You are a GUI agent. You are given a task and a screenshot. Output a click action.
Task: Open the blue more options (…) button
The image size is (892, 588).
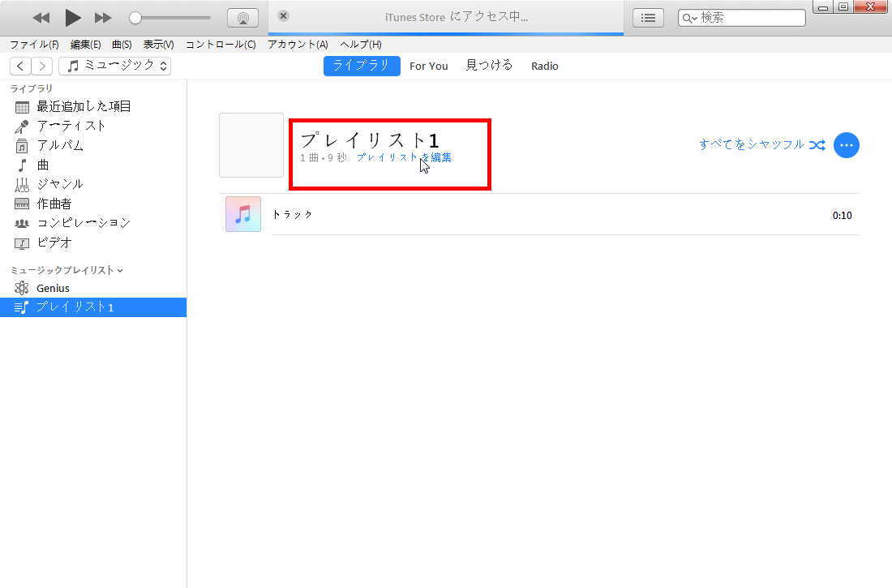tap(847, 145)
